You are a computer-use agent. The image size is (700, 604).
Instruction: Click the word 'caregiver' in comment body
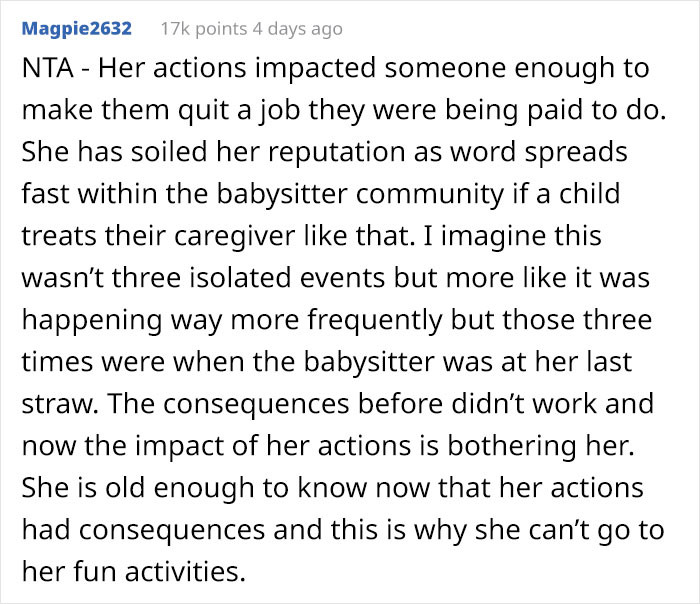tap(234, 236)
